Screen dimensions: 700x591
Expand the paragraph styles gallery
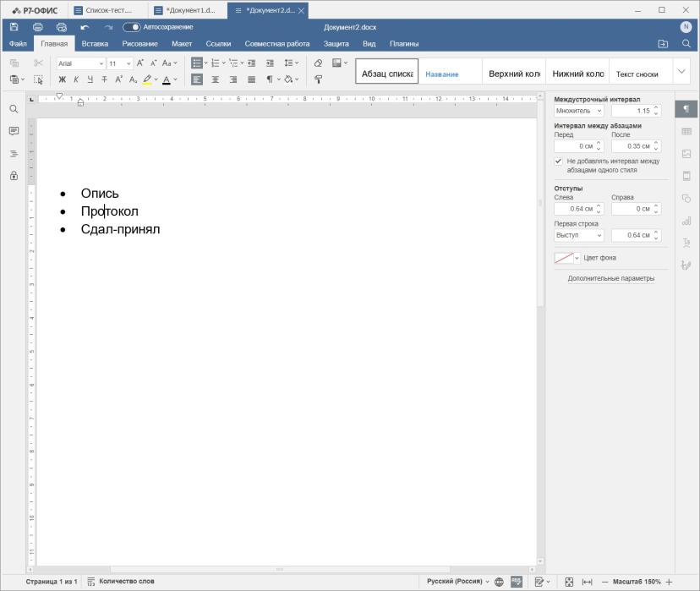click(681, 71)
